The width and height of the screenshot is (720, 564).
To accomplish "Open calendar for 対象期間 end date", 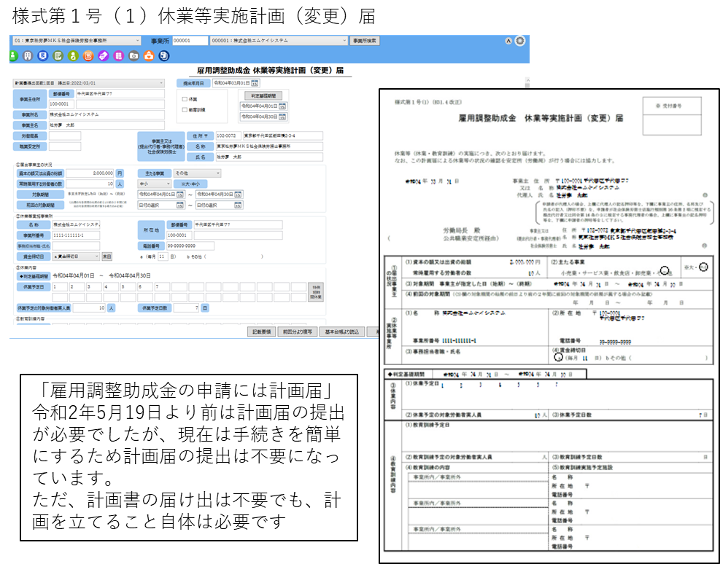I will click(x=239, y=195).
